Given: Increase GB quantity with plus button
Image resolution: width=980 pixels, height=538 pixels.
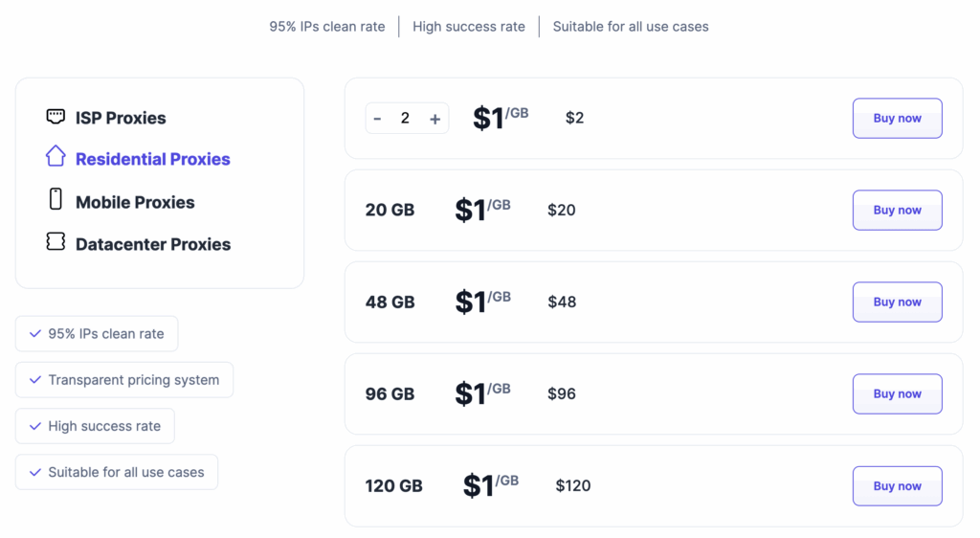Looking at the screenshot, I should point(434,119).
